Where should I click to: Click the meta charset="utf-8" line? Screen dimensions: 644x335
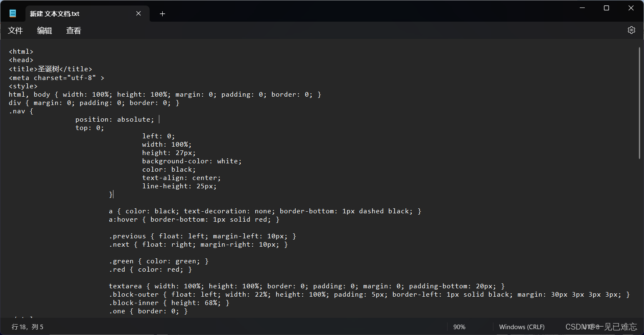[56, 77]
